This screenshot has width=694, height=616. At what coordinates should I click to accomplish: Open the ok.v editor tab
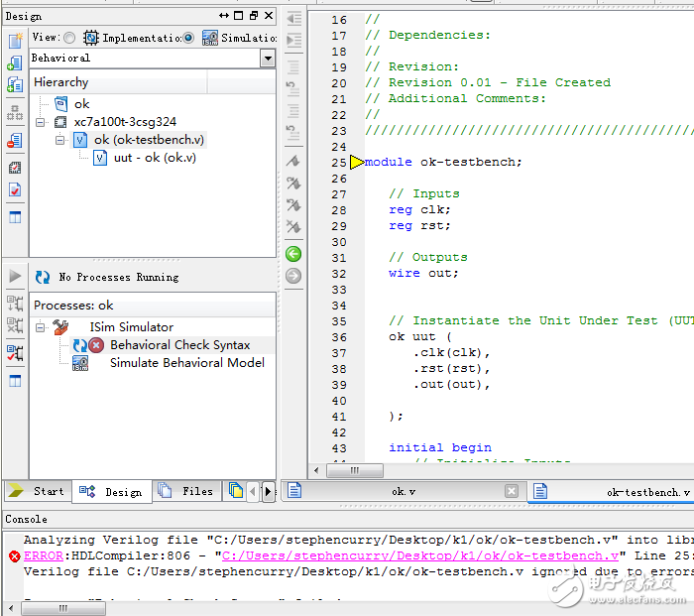(x=404, y=492)
